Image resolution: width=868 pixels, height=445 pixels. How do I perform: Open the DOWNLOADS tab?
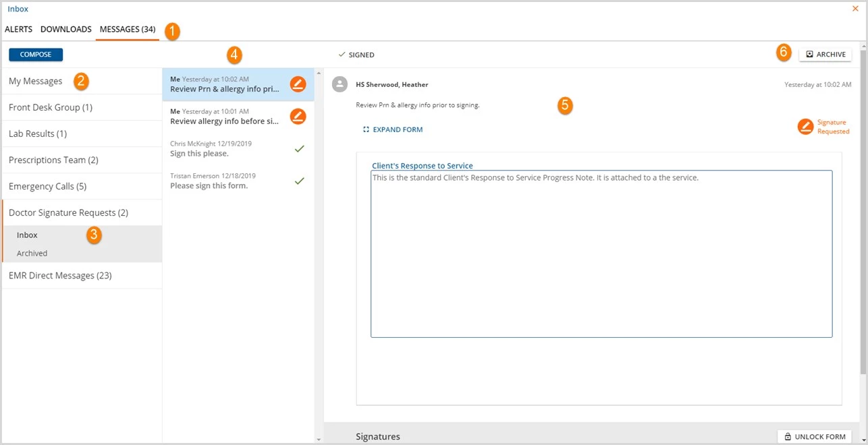click(66, 30)
